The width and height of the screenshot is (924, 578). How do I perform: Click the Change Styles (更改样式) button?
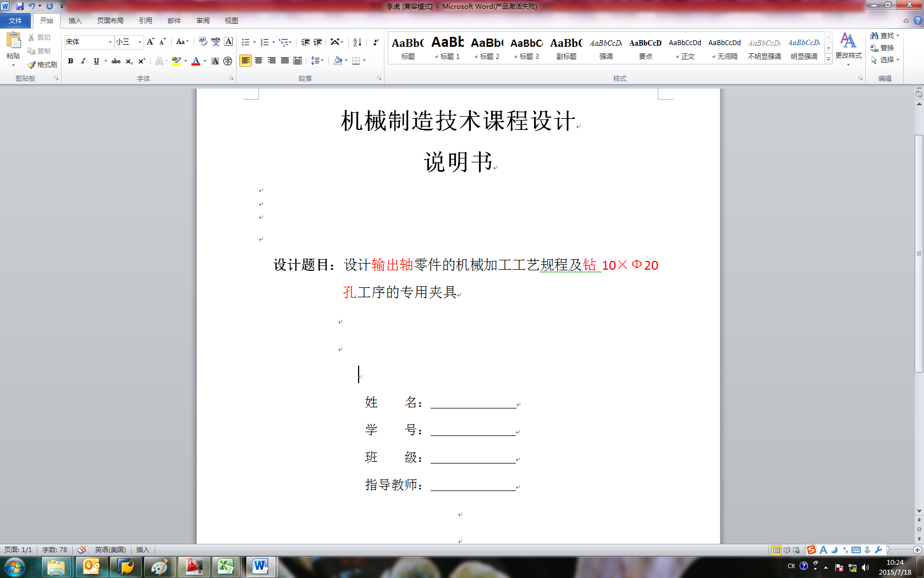pos(849,48)
